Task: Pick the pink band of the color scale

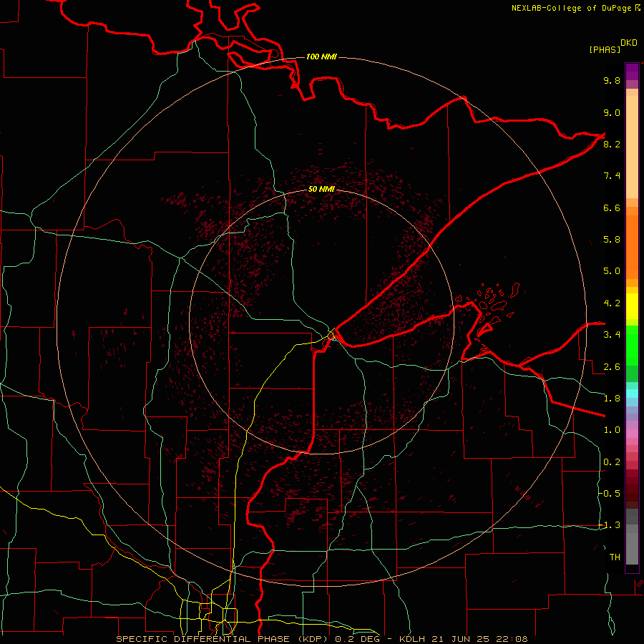Action: [x=632, y=434]
